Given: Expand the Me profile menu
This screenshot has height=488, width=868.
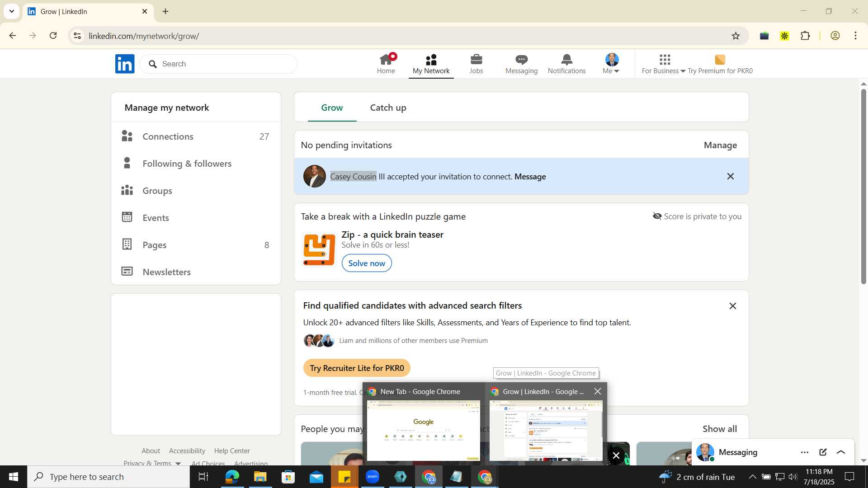Looking at the screenshot, I should coord(611,64).
